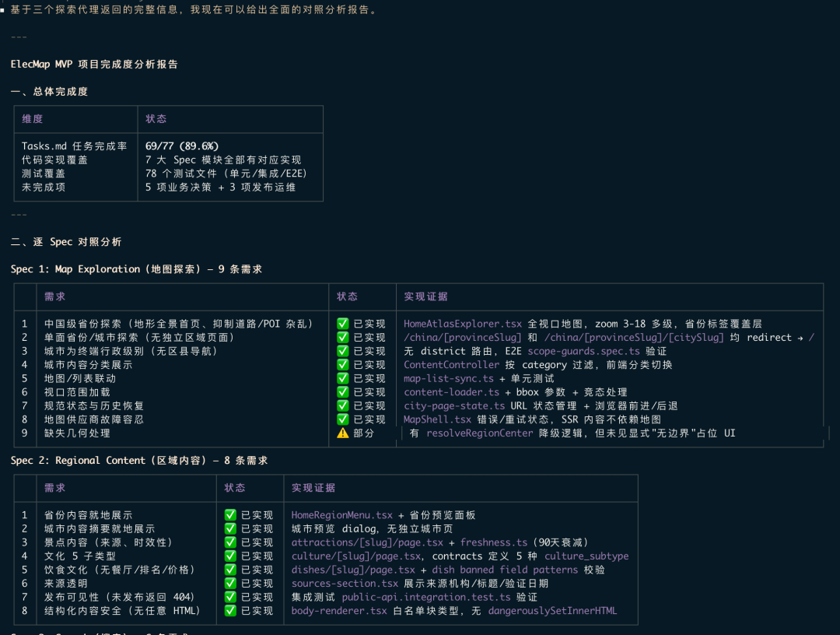The height and width of the screenshot is (635, 840).
Task: Click the Spec 2: Regional Content heading
Action: [139, 461]
